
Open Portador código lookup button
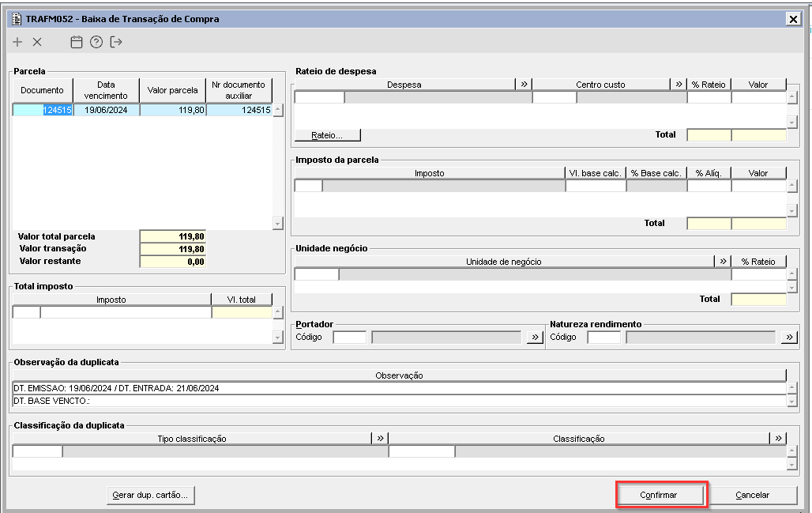click(x=535, y=337)
